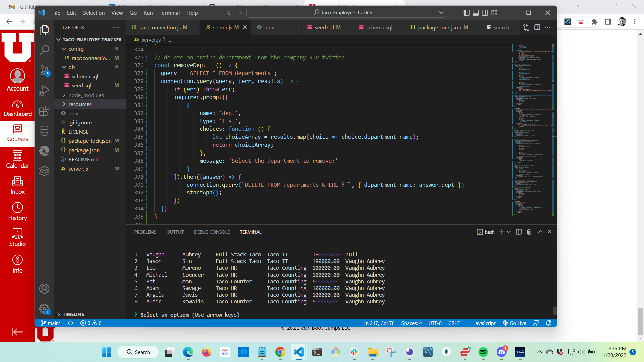Click the taskbar Search box

(x=138, y=352)
